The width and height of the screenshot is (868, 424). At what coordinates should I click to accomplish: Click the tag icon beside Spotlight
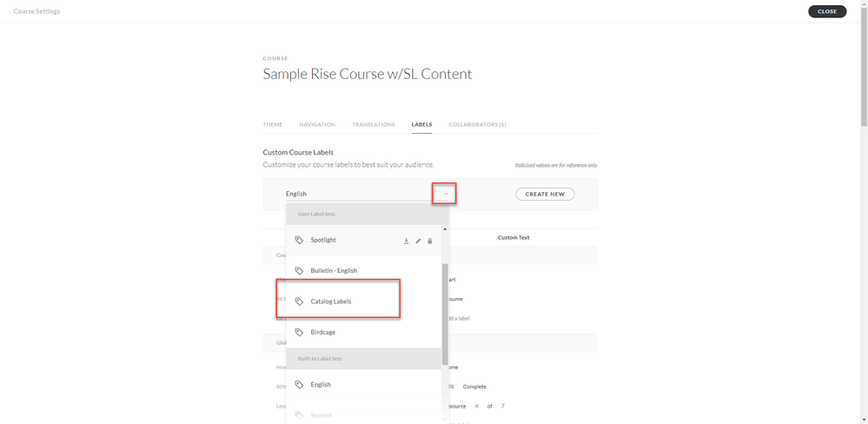pyautogui.click(x=299, y=240)
